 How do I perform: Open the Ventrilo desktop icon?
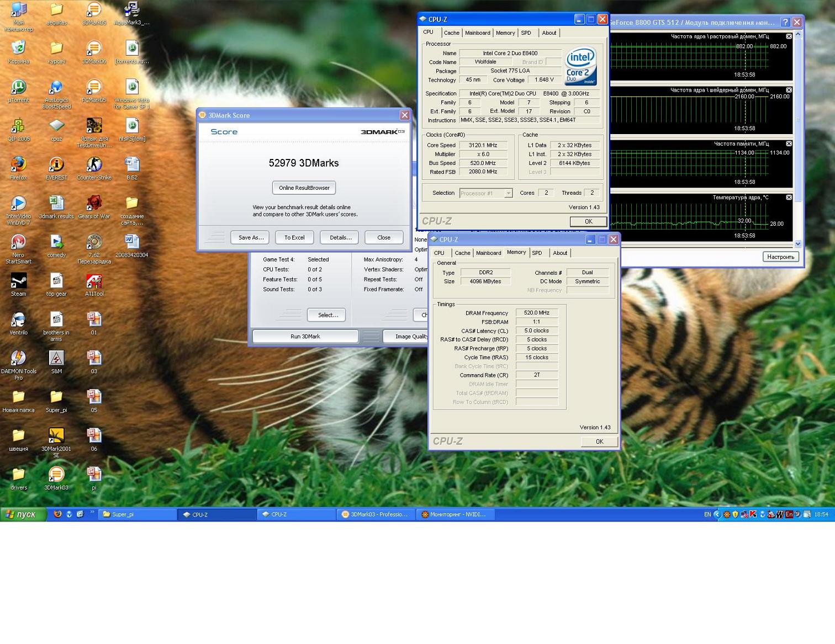pyautogui.click(x=19, y=323)
